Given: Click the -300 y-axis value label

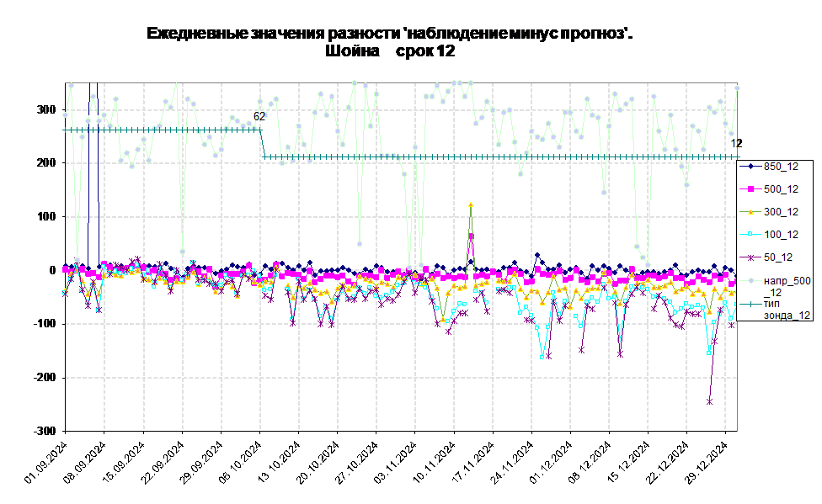Looking at the screenshot, I should click(x=44, y=431).
